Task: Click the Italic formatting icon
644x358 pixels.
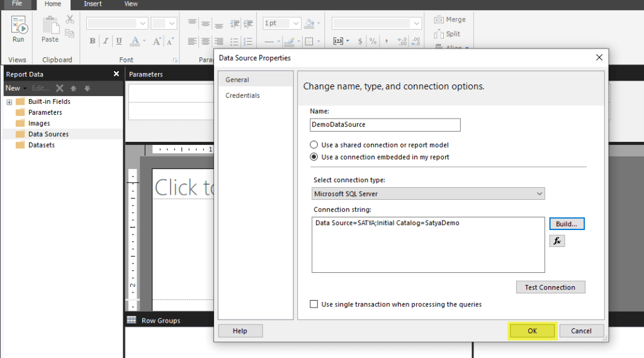Action: coord(106,42)
